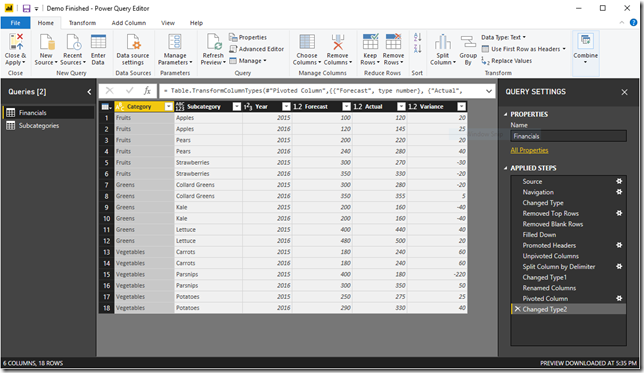Open the Enter Data tool
Viewport: 644px width, 373px height.
pos(98,41)
